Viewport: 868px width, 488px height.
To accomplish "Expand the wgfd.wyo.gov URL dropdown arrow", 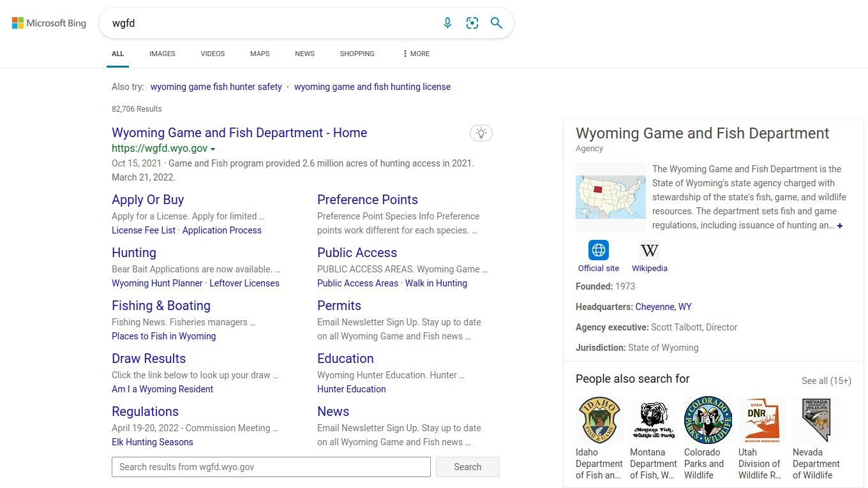I will (213, 149).
